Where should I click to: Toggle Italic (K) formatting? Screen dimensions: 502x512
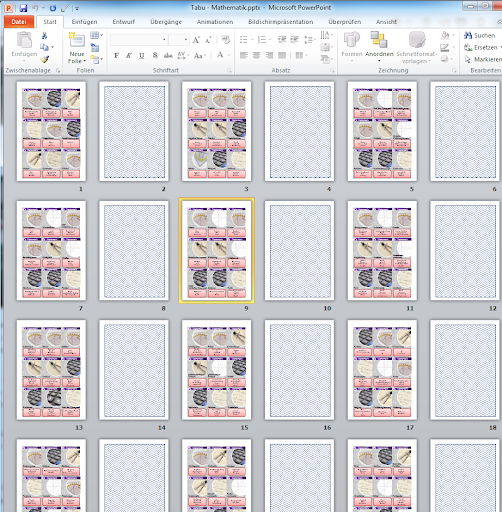(x=129, y=55)
